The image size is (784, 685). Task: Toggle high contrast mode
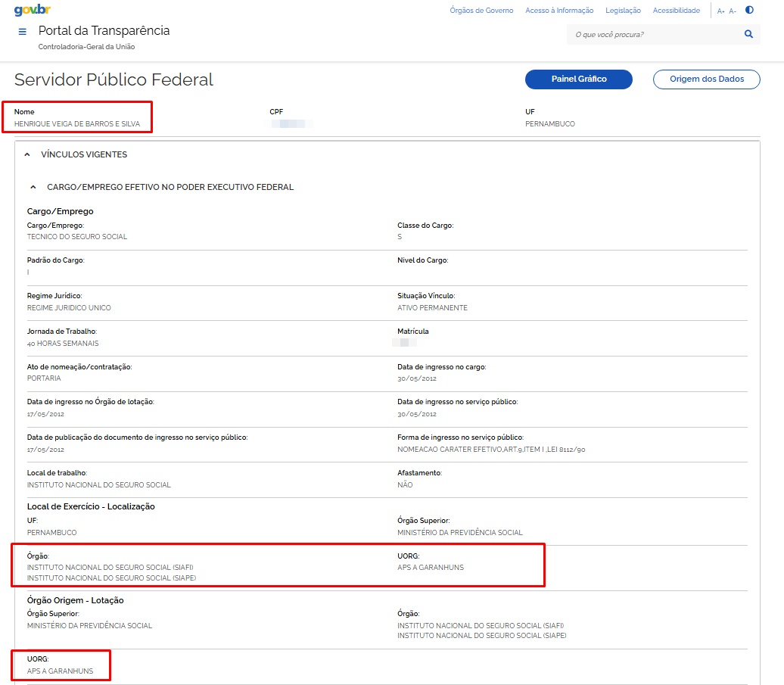pyautogui.click(x=749, y=11)
